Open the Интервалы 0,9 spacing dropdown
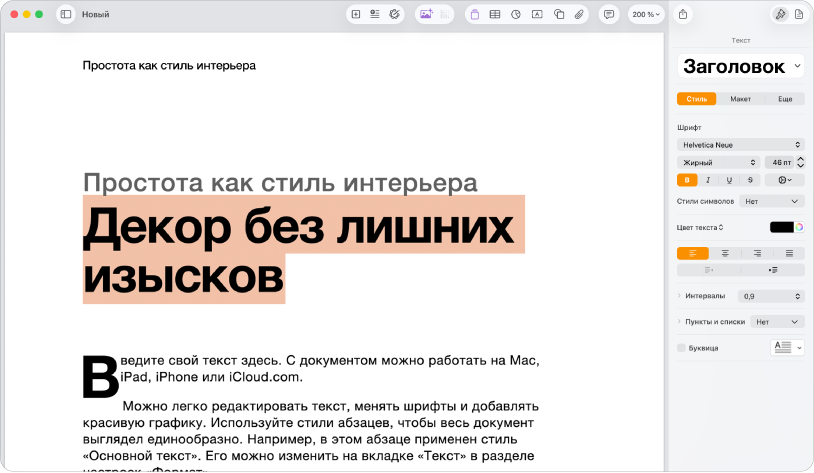 (x=771, y=296)
